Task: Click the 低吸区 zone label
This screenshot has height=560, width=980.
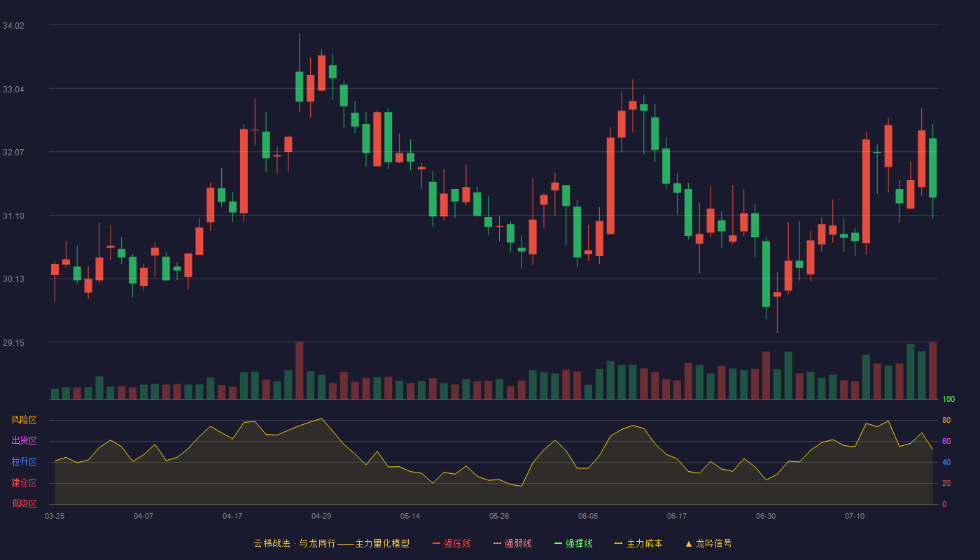Action: (x=24, y=503)
